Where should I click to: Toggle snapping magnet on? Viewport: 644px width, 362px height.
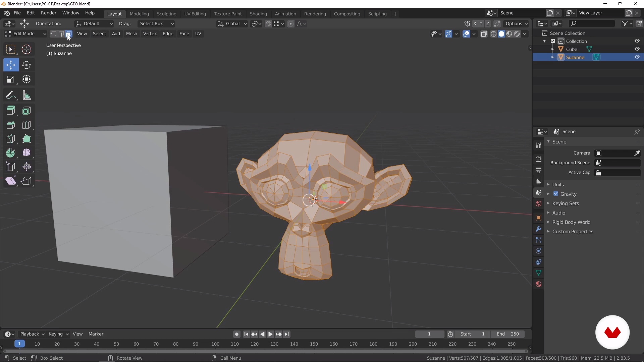[268, 24]
